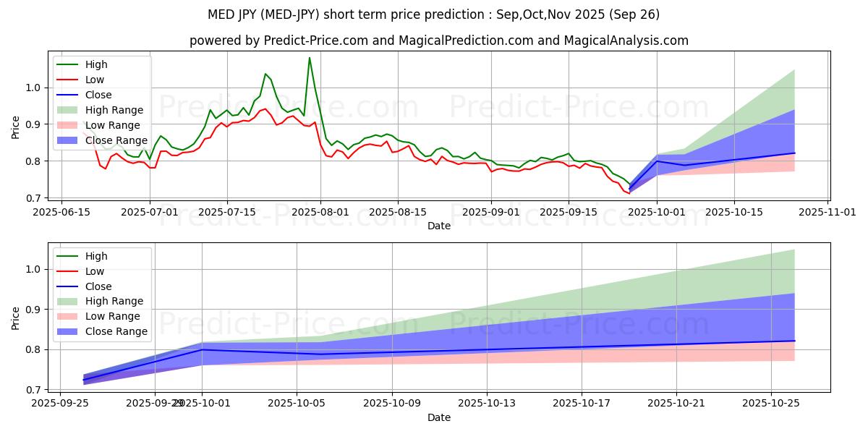Viewport: 868px width, 434px height.
Task: Click the 2025-10-25 date tick on bottom chart
Action: pyautogui.click(x=772, y=404)
